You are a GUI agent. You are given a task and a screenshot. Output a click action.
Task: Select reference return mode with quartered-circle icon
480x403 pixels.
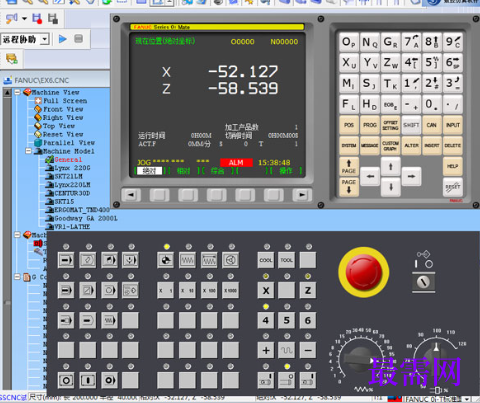pyautogui.click(x=166, y=260)
